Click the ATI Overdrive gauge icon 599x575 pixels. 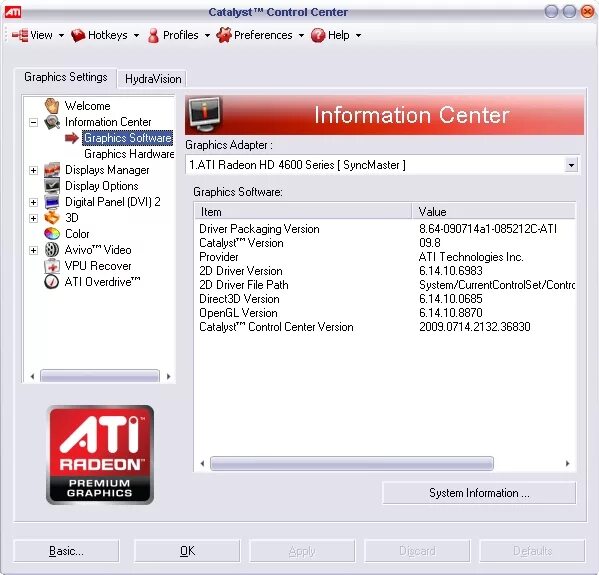point(52,282)
